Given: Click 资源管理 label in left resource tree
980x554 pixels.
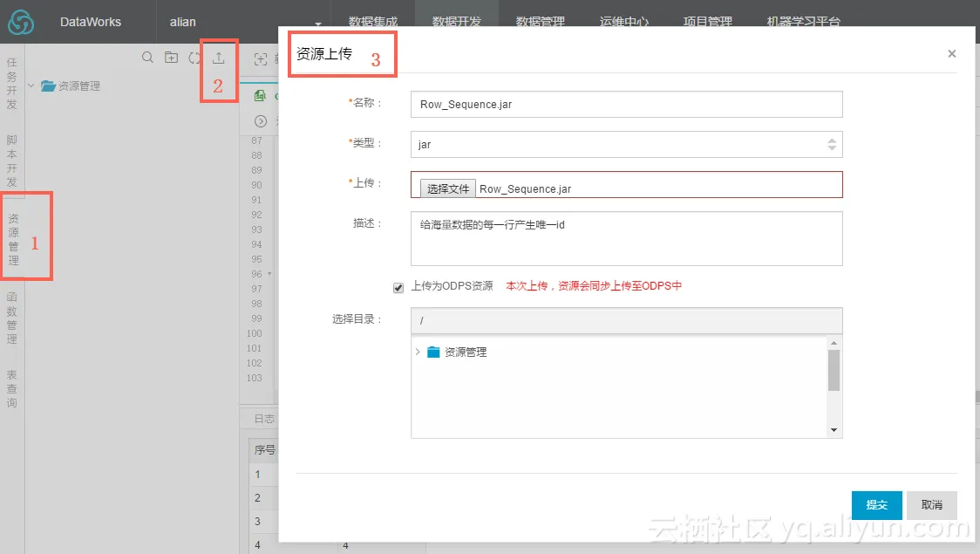Looking at the screenshot, I should tap(79, 85).
